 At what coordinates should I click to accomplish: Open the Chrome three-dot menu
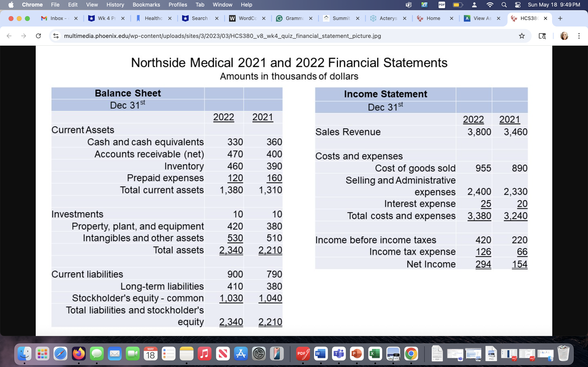pos(579,36)
